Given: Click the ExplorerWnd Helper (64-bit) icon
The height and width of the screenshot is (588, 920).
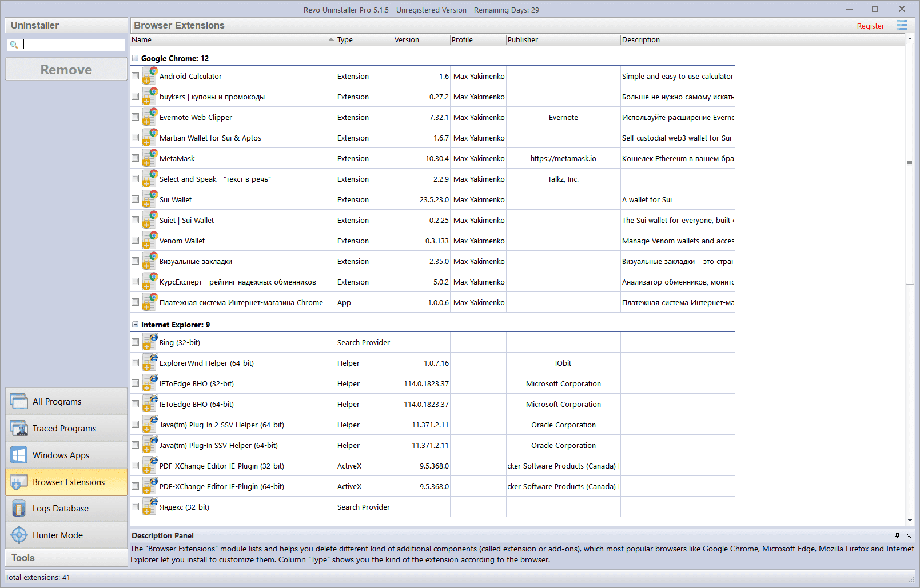Looking at the screenshot, I should 150,363.
